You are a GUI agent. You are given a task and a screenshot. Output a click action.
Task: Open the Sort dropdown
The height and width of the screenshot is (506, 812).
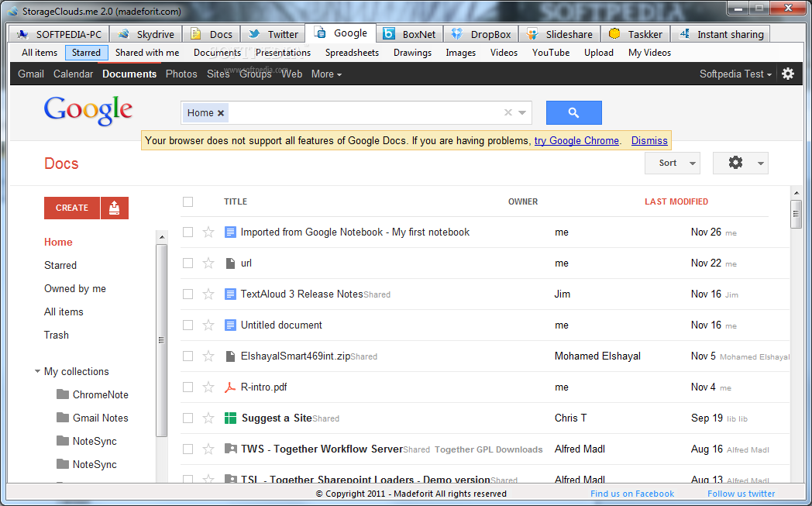click(x=673, y=164)
